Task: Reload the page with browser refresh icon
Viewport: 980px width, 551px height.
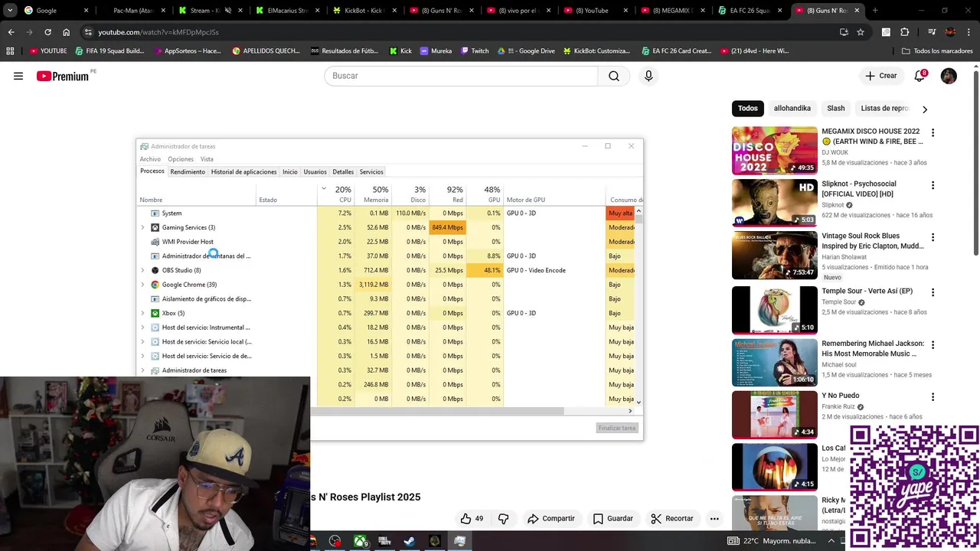Action: [x=47, y=32]
